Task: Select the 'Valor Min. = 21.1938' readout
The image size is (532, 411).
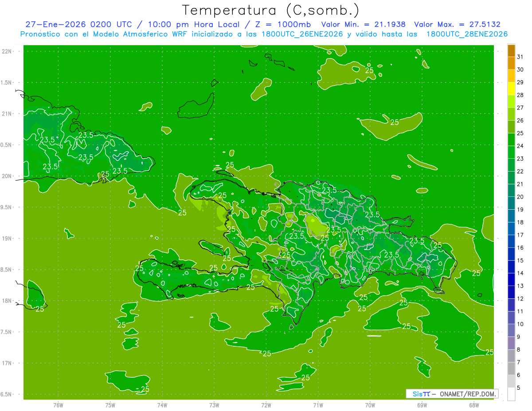Action: (x=363, y=25)
